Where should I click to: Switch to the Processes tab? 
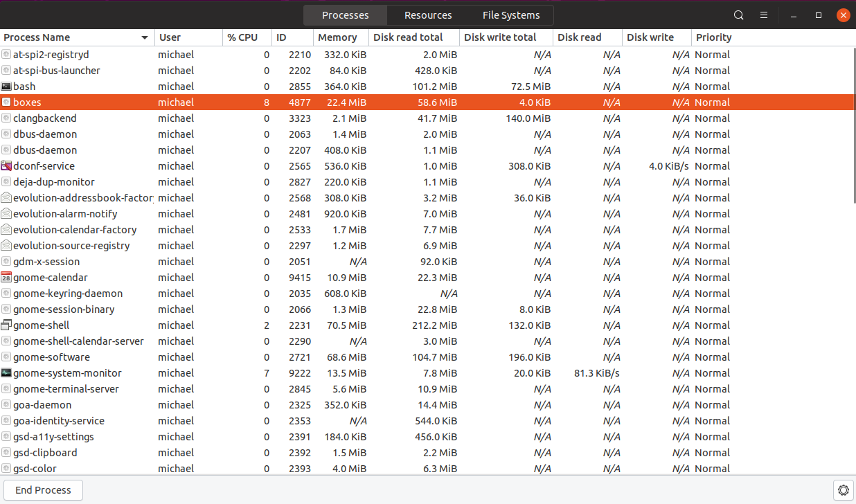click(x=345, y=15)
